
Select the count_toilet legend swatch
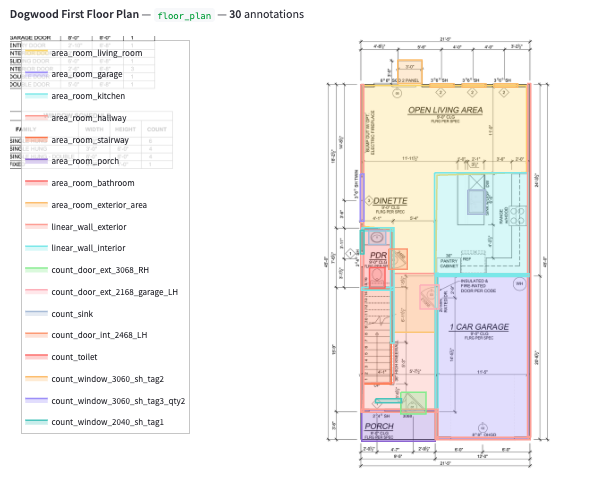(x=36, y=357)
